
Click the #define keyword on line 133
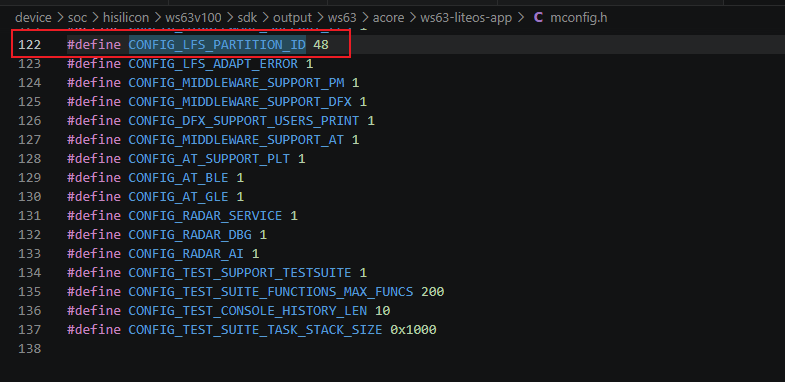point(94,254)
